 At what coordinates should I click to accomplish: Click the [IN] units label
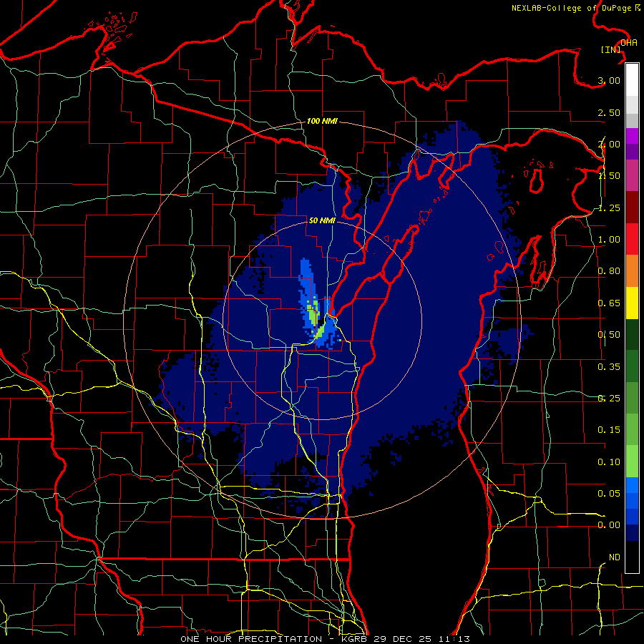pos(611,49)
